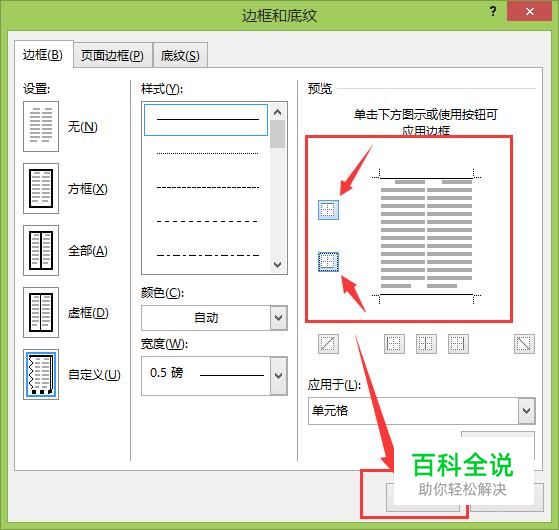Screen dimensions: 559x530
Task: Open the 应用于(L) dropdown arrow
Action: pos(527,411)
